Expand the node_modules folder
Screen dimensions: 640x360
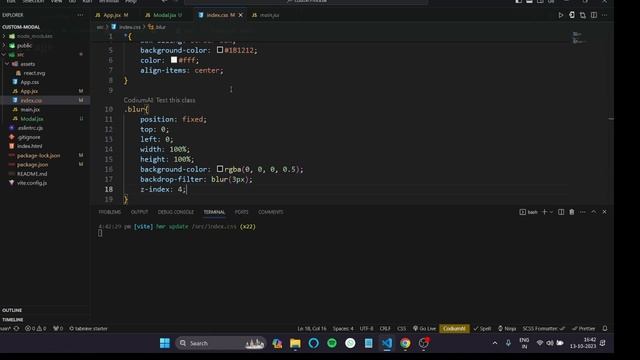(34, 36)
